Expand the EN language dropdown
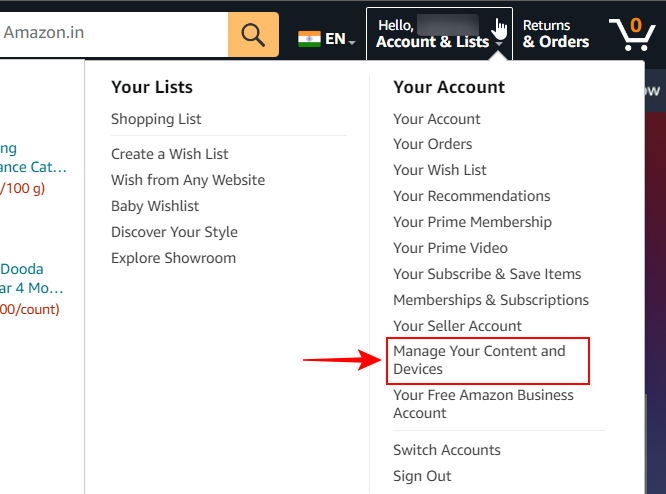This screenshot has height=494, width=666. [x=340, y=40]
